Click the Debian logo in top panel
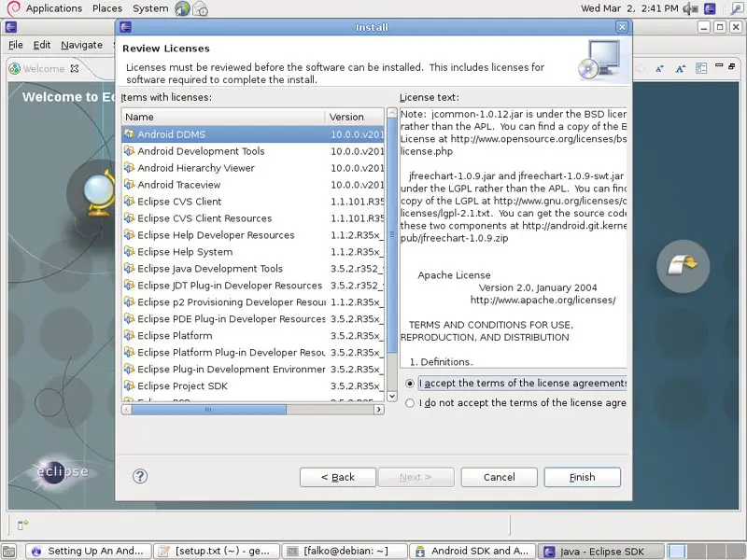Image resolution: width=747 pixels, height=560 pixels. point(13,8)
